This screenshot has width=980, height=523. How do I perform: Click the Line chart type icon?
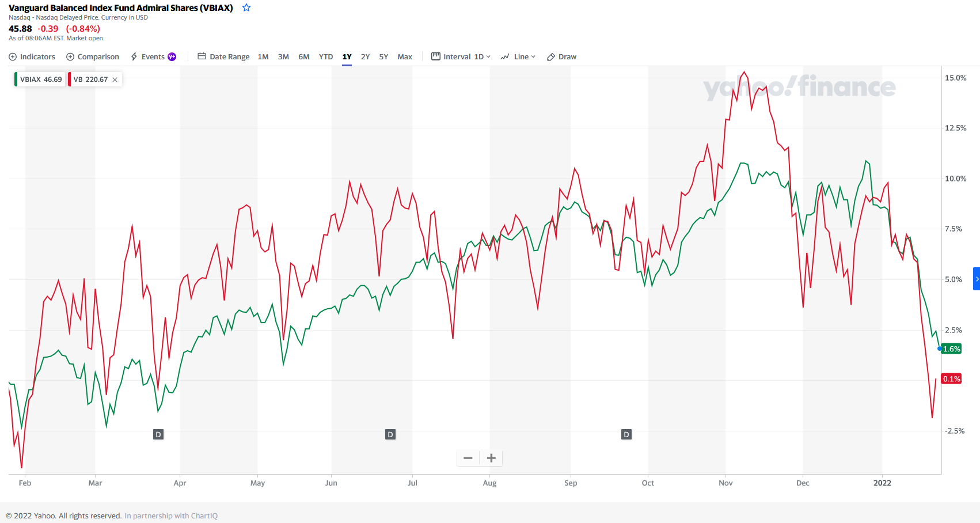pos(505,56)
